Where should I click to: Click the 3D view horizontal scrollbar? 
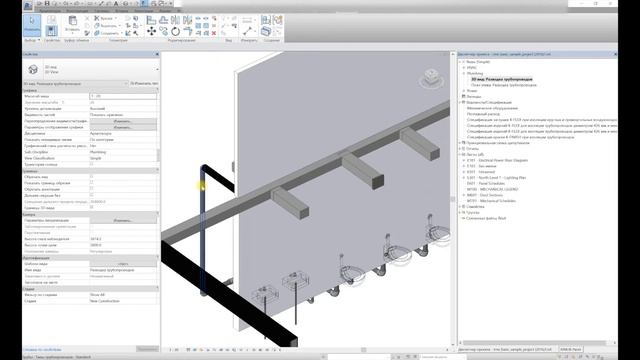coord(363,350)
